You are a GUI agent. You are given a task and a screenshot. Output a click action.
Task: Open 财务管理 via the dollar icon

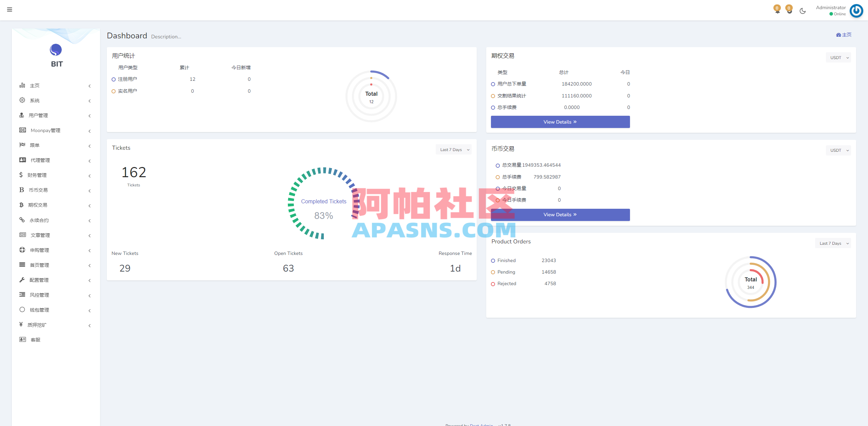[21, 175]
